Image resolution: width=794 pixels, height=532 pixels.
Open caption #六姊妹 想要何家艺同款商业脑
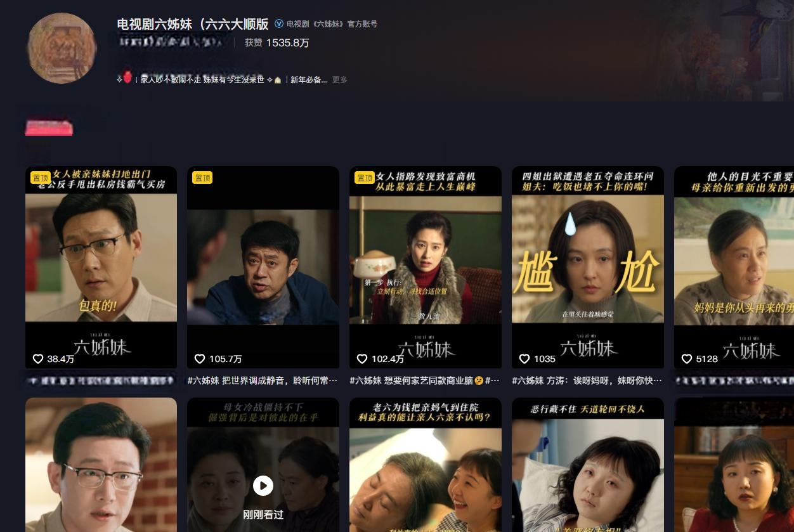425,380
